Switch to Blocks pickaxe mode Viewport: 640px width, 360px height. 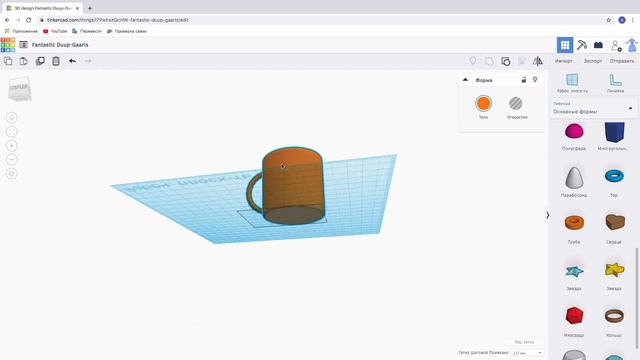pyautogui.click(x=582, y=45)
